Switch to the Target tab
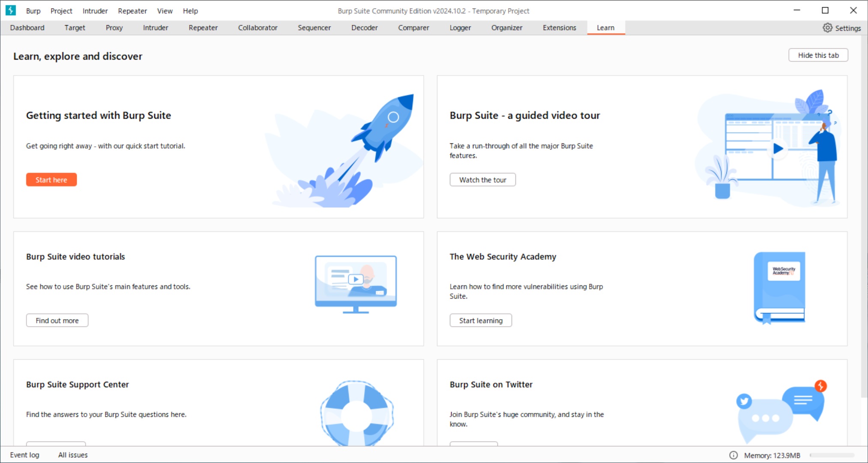 click(75, 28)
